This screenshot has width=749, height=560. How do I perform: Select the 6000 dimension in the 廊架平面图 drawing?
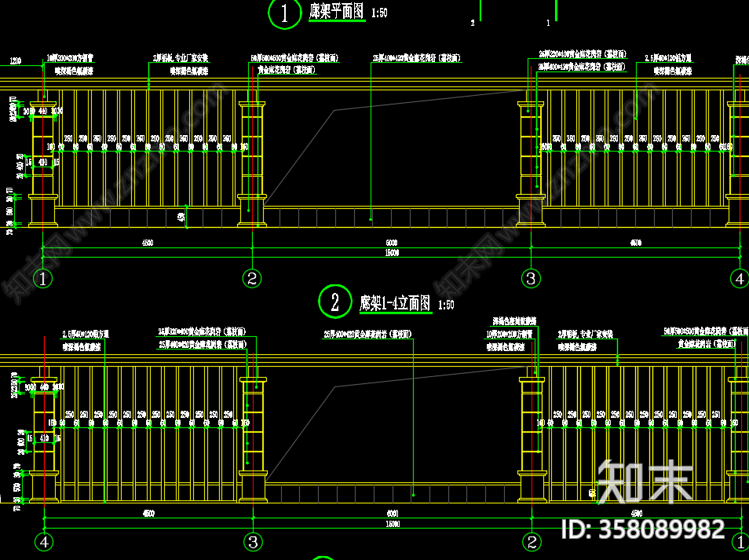point(392,242)
